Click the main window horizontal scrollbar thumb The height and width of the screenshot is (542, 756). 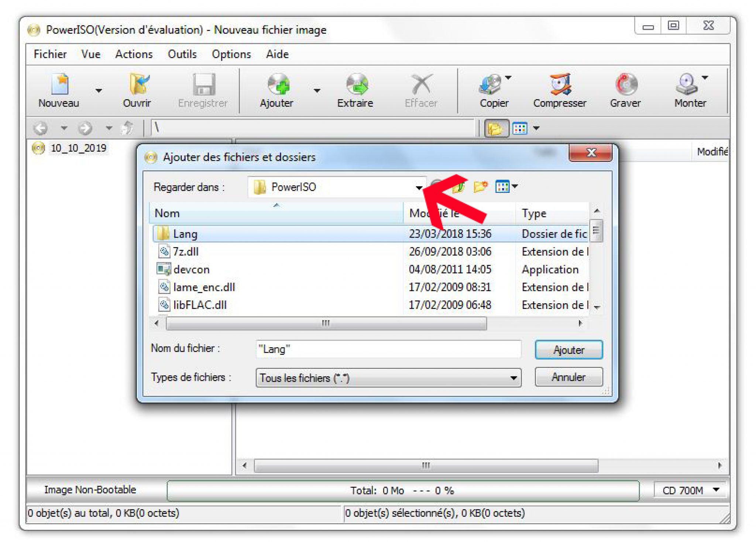click(x=426, y=466)
